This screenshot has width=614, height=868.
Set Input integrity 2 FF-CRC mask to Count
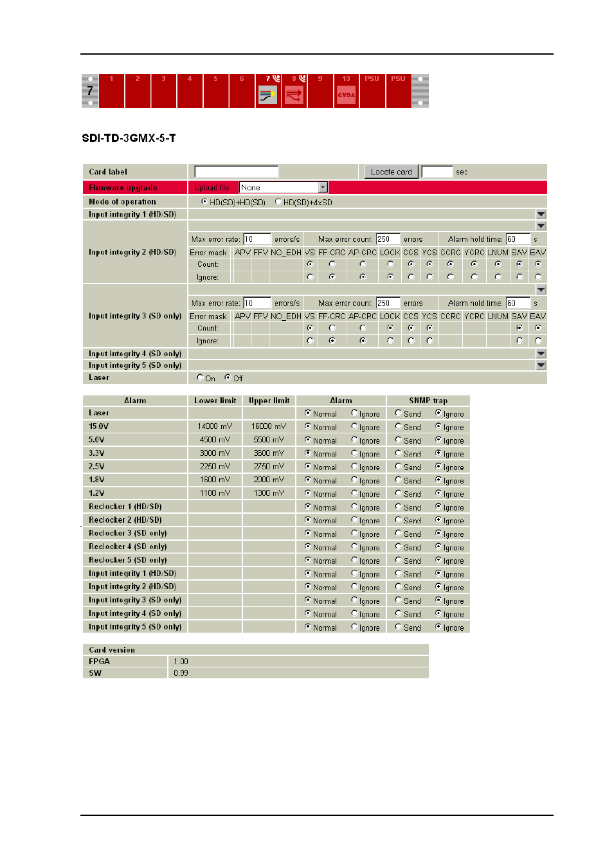coord(332,264)
